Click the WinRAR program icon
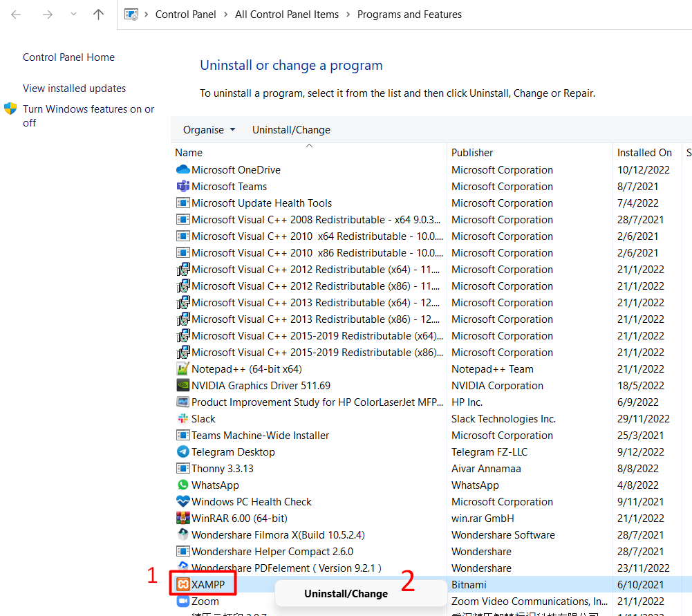The image size is (692, 616). [183, 518]
